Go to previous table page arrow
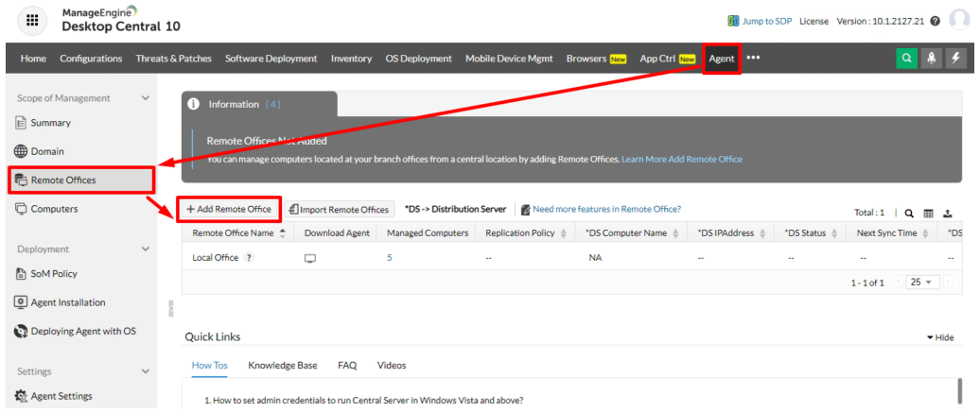980x412 pixels. [899, 283]
